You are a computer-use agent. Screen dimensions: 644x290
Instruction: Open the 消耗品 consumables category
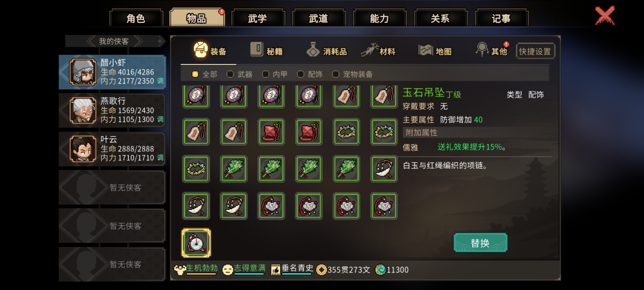(x=327, y=50)
